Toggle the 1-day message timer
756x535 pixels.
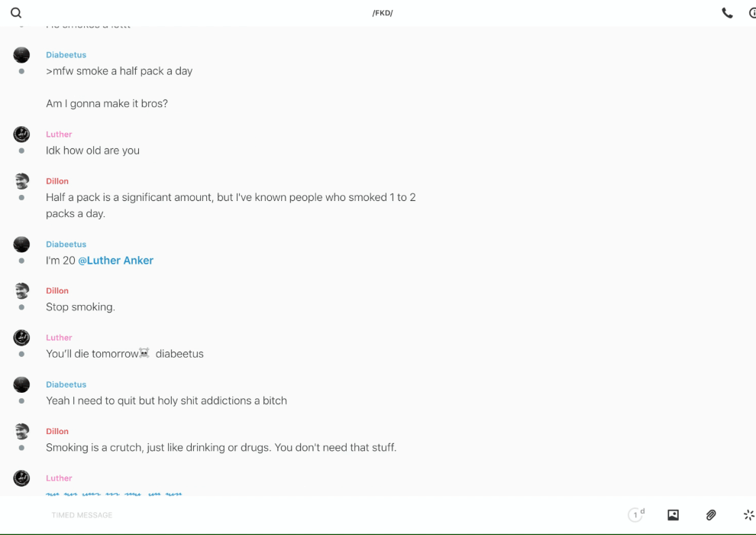click(635, 515)
